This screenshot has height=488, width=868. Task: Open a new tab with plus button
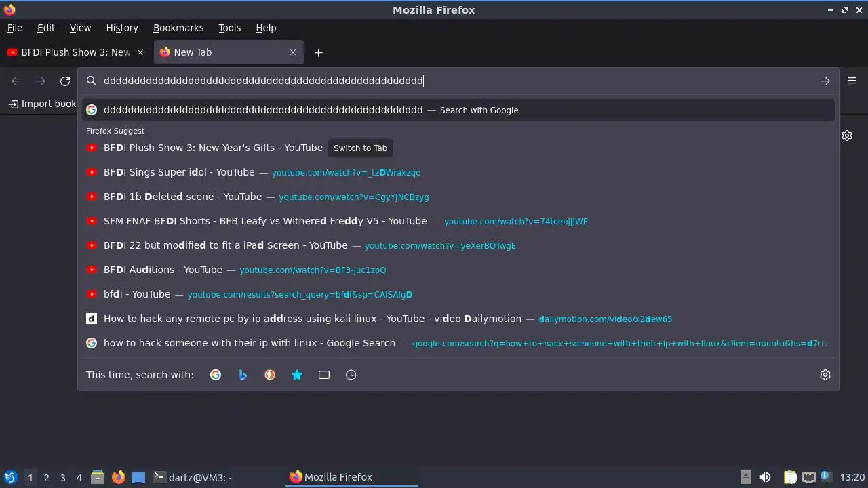pyautogui.click(x=318, y=52)
